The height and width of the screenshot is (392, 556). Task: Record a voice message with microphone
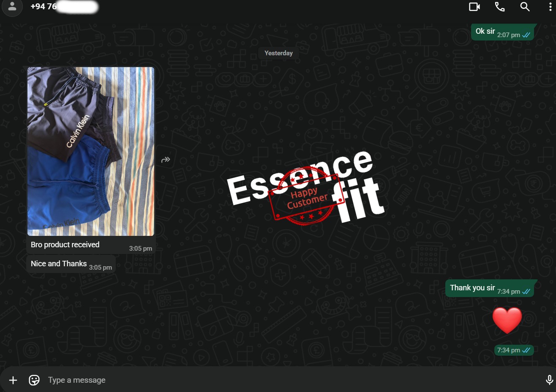pos(549,380)
